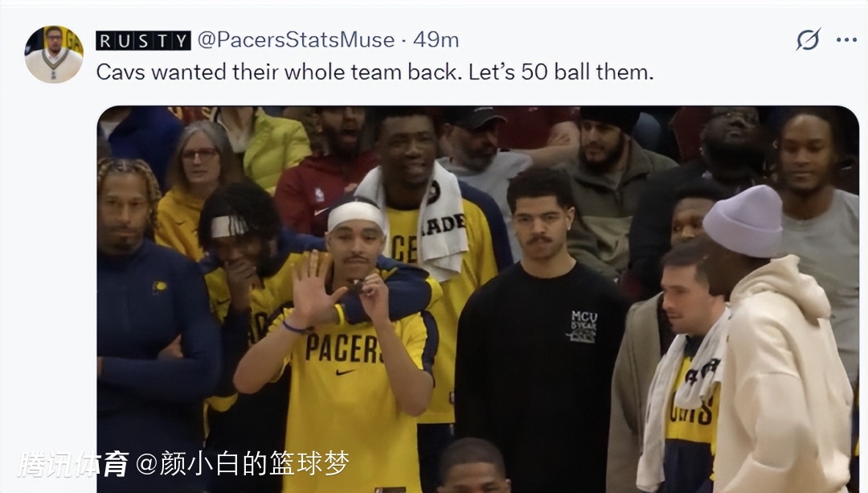Click the MCU logo on black sweatshirt
Image resolution: width=868 pixels, height=493 pixels.
pyautogui.click(x=584, y=326)
